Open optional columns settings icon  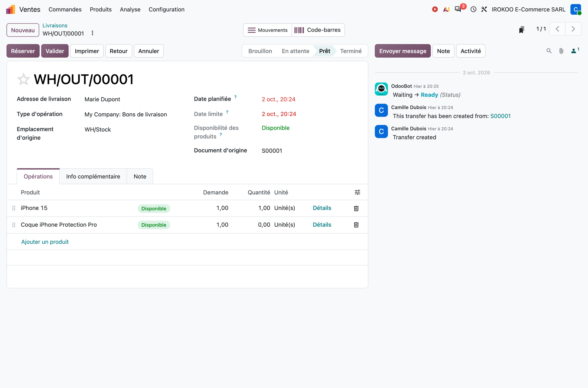point(357,192)
